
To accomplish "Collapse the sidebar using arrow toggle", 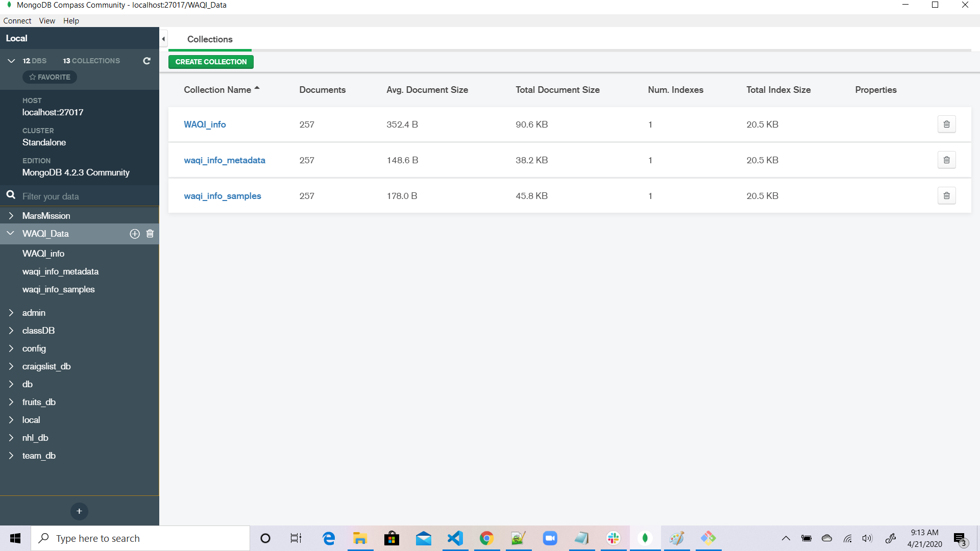I will (x=163, y=39).
